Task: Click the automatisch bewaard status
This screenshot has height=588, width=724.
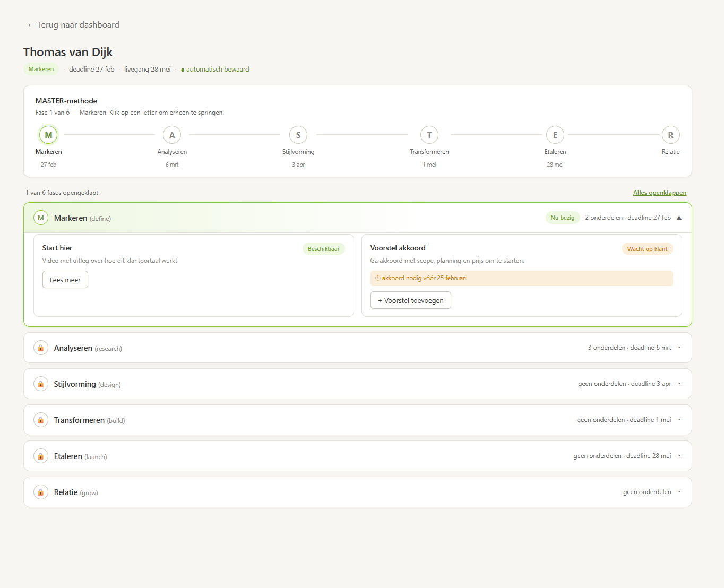Action: point(215,70)
